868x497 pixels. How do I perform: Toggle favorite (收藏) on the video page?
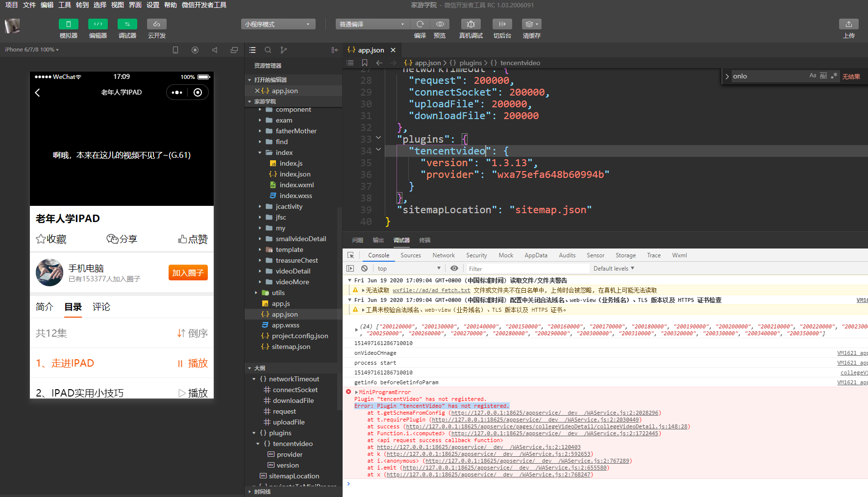(x=51, y=239)
